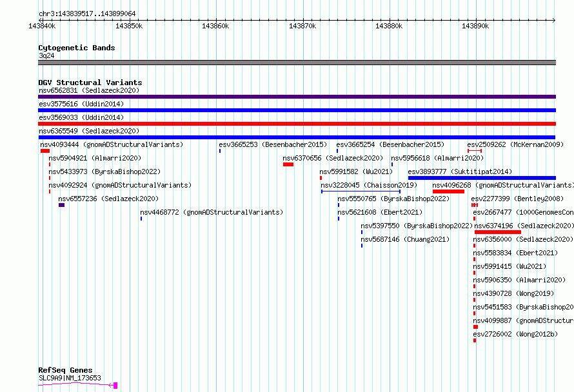Click the DGV Structural Variants track title

click(90, 83)
